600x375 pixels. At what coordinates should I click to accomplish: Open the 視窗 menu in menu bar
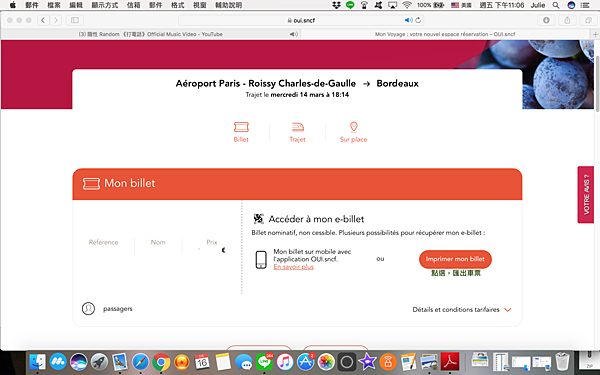pos(200,5)
